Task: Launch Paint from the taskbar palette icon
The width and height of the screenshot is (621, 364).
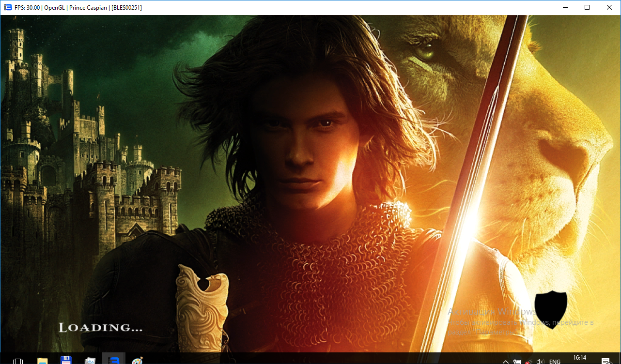Action: [138, 361]
